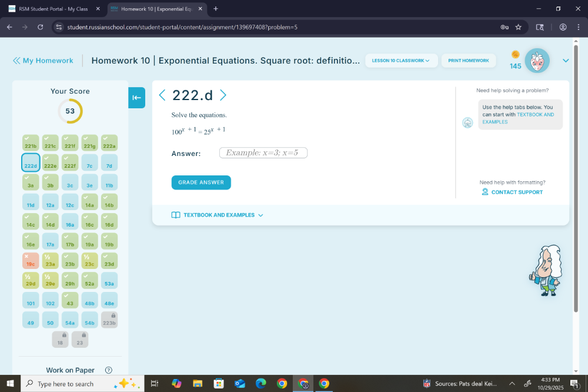Expand the chevron next to avatar

566,61
